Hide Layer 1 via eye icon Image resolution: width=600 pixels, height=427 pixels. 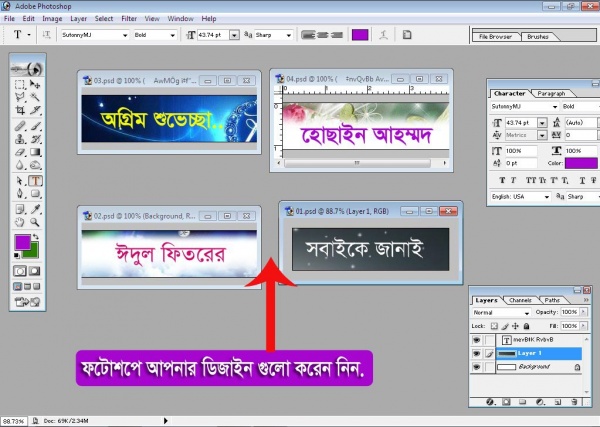coord(476,354)
